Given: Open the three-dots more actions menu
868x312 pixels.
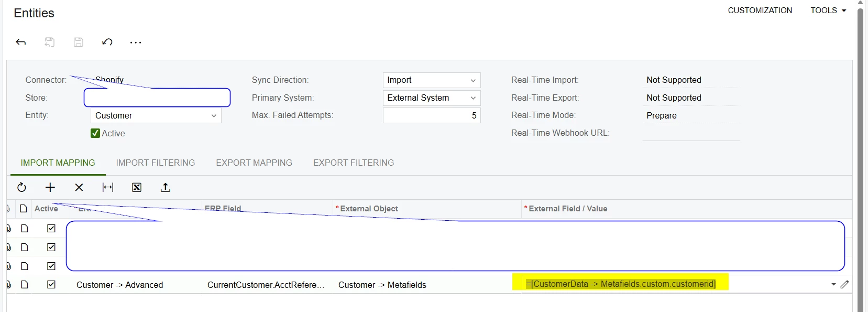Looking at the screenshot, I should [136, 42].
